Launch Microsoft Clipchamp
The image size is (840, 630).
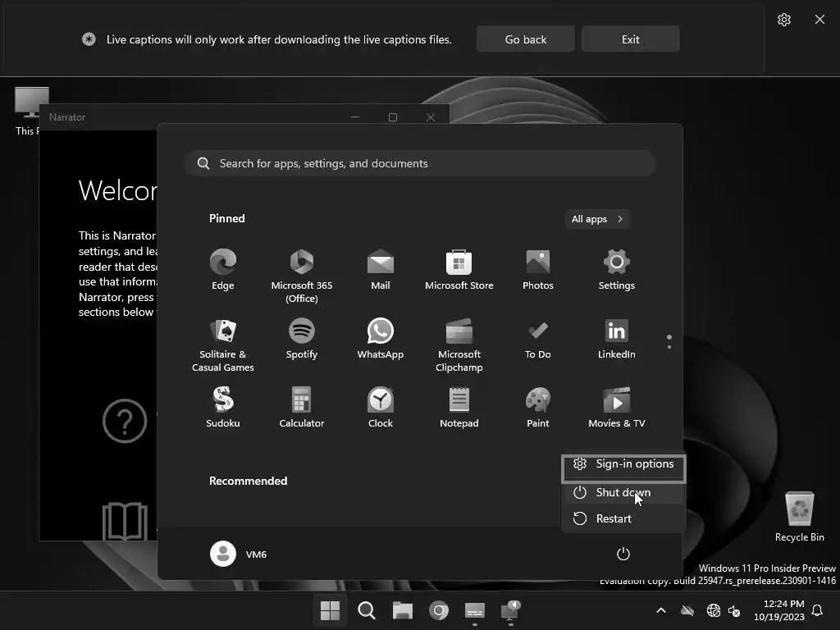459,345
